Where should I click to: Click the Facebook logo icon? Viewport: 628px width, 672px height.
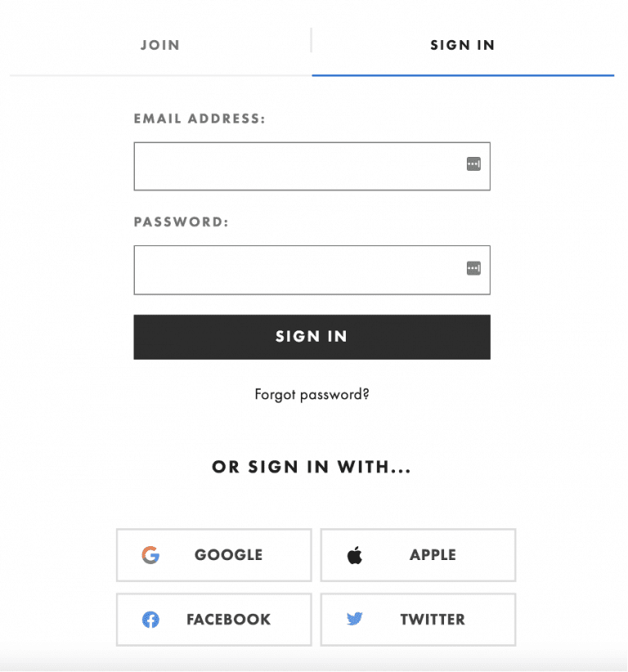[150, 620]
